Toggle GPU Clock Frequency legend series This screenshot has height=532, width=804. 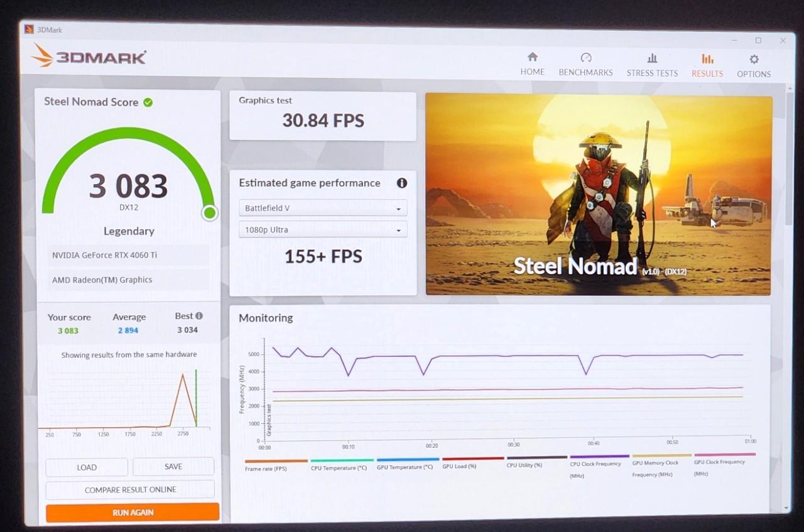(x=719, y=467)
